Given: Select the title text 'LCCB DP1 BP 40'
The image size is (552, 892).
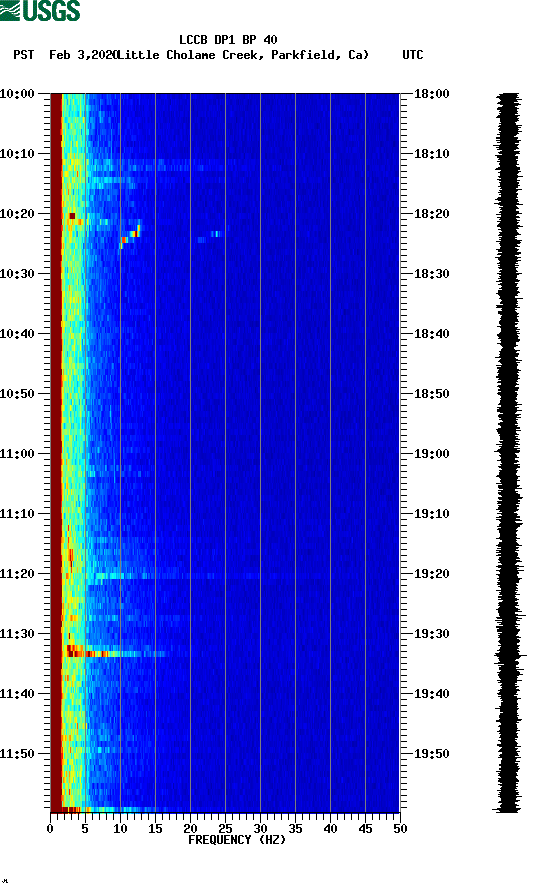Looking at the screenshot, I should click(228, 40).
